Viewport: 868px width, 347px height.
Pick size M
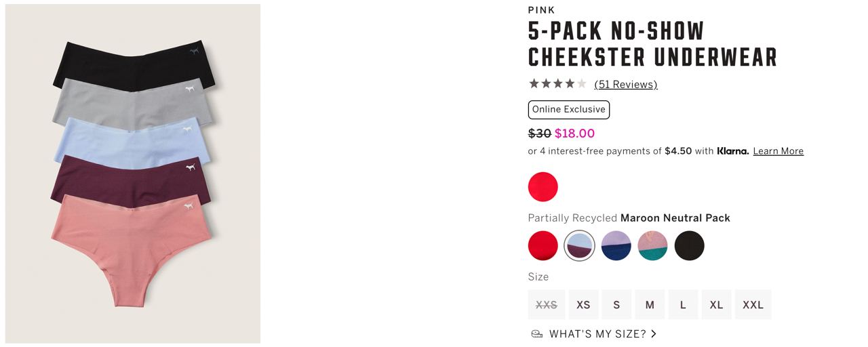click(x=650, y=305)
